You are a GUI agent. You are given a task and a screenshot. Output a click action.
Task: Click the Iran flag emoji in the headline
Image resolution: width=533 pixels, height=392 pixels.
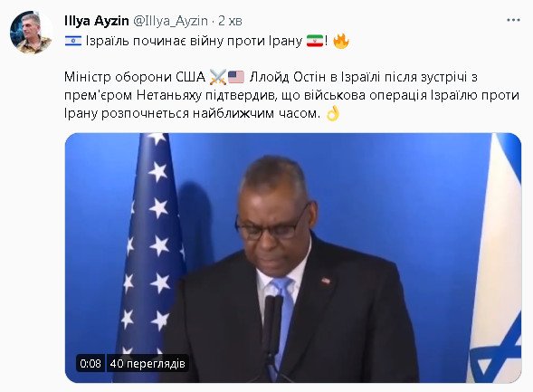(314, 41)
